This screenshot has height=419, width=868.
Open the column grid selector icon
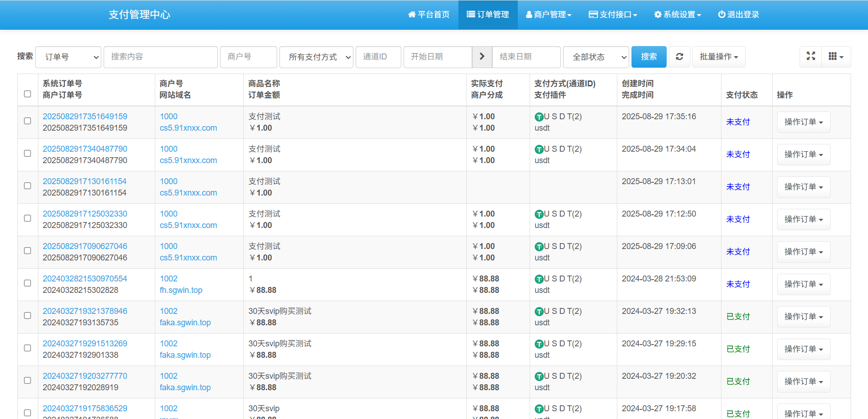pyautogui.click(x=836, y=57)
